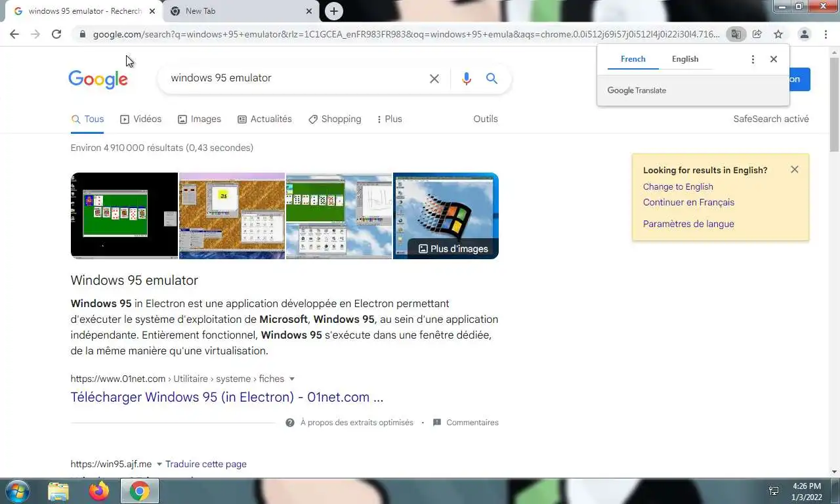Close the Google Translate popup

click(774, 59)
